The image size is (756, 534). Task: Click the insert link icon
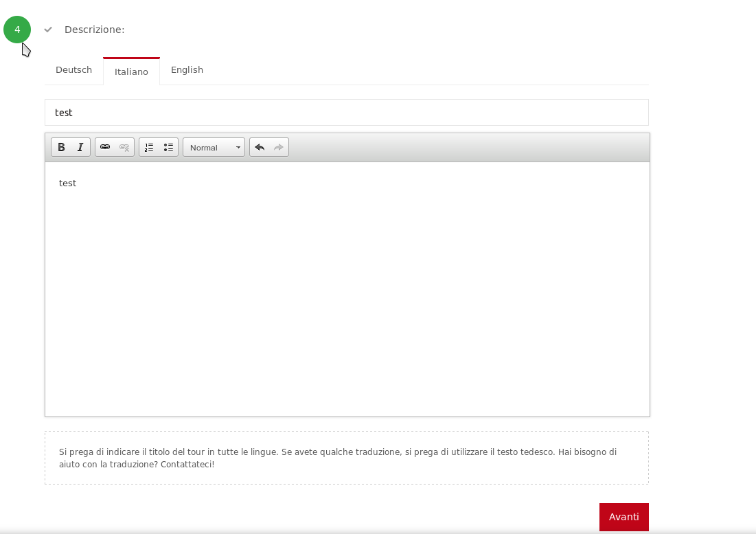pos(105,147)
